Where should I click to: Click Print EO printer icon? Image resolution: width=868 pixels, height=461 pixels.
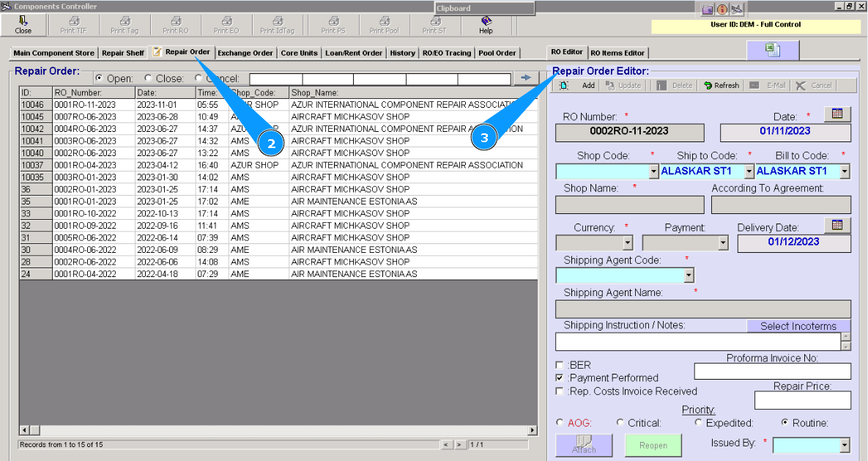pos(227,21)
